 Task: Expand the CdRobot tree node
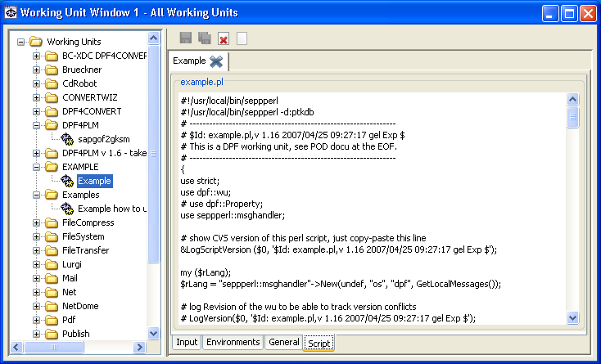tap(36, 83)
